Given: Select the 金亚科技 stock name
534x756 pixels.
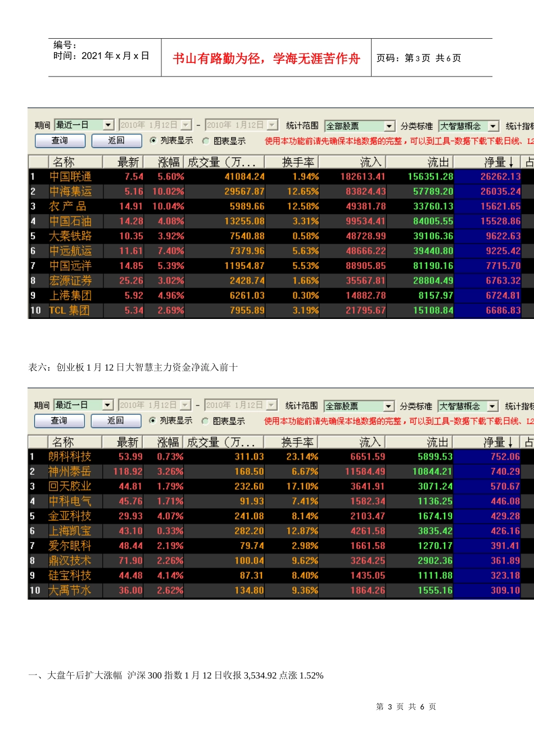Looking at the screenshot, I should point(70,516).
